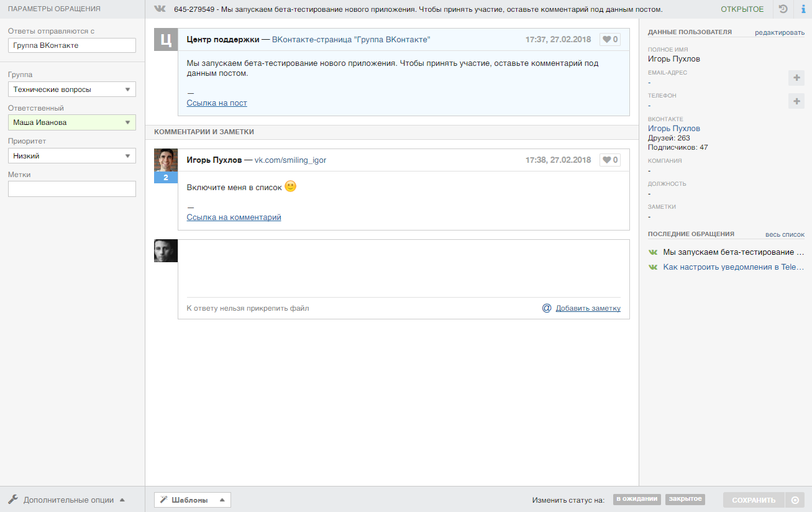This screenshot has width=812, height=512.
Task: Change status to 'закрытое'
Action: pos(685,499)
